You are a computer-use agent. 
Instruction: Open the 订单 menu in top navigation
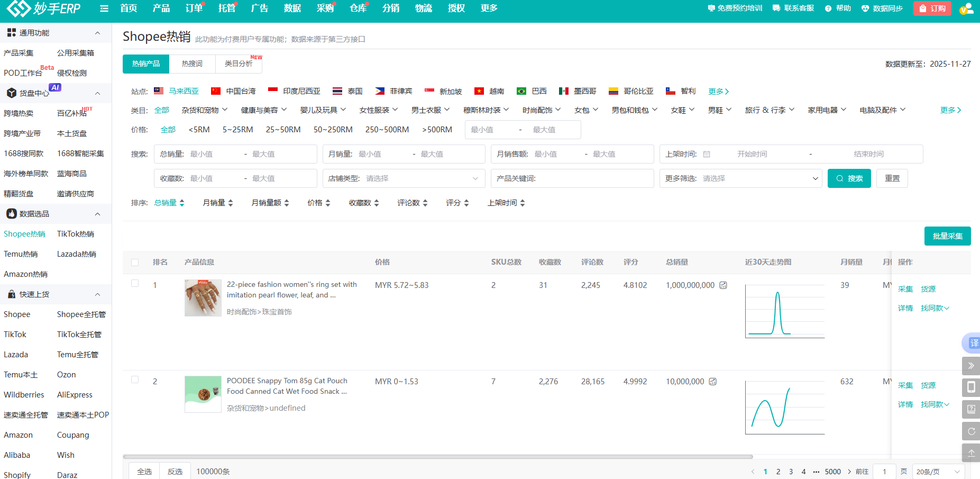click(194, 8)
